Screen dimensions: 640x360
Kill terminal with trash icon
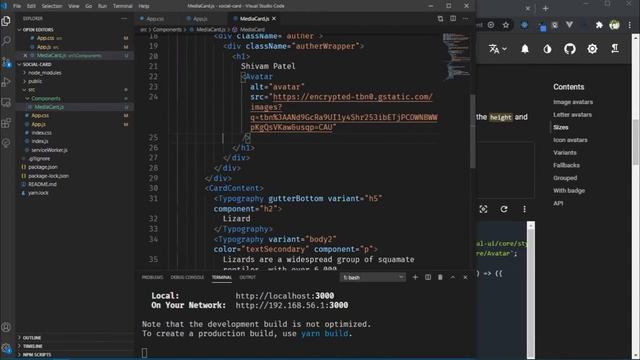pos(440,277)
